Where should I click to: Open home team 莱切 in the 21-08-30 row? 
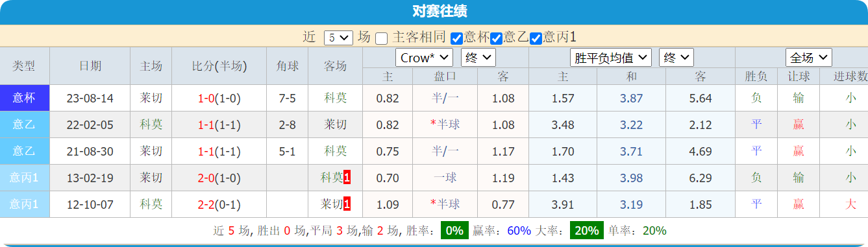[x=151, y=152]
